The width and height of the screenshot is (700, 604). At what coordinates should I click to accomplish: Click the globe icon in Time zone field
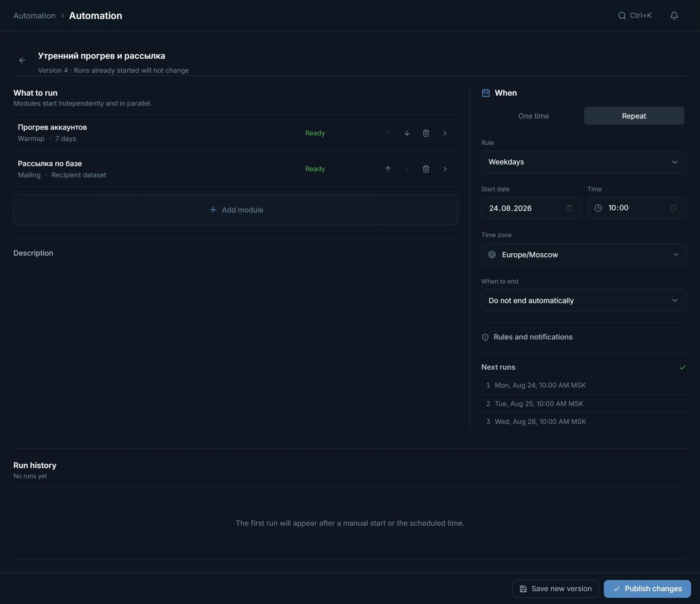[492, 254]
